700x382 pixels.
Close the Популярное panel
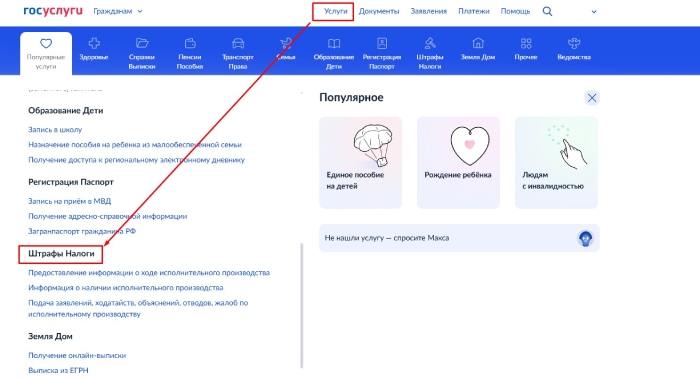pyautogui.click(x=592, y=98)
